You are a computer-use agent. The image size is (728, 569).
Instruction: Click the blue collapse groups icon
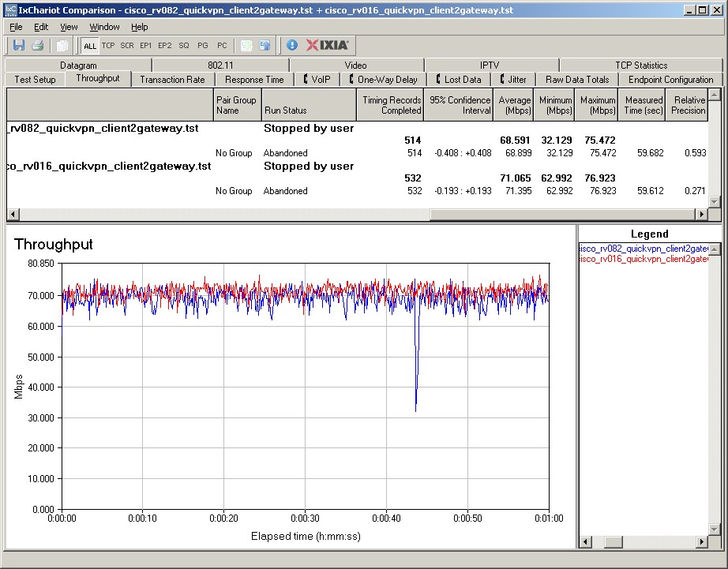point(265,45)
